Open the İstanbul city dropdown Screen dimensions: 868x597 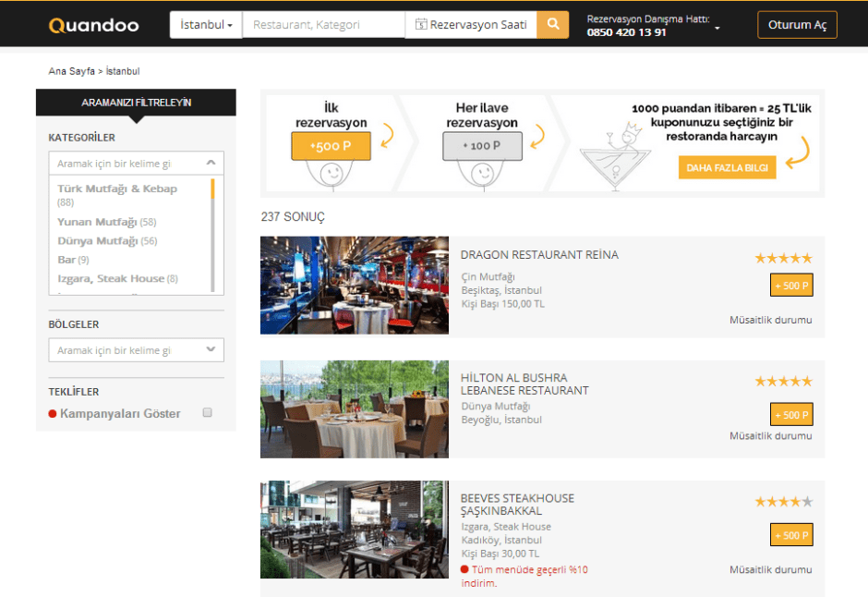[x=206, y=25]
